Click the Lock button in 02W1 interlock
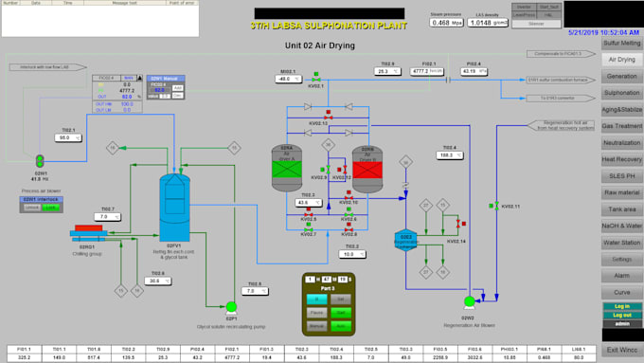This screenshot has height=363, width=644. pos(50,208)
